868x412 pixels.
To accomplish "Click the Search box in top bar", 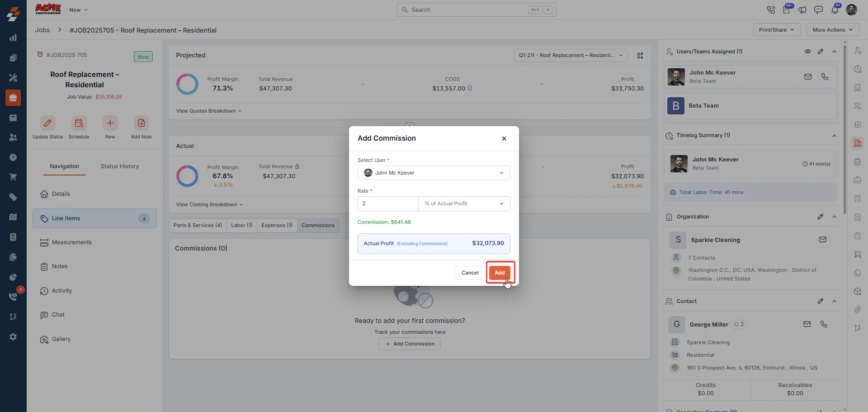I will point(476,9).
